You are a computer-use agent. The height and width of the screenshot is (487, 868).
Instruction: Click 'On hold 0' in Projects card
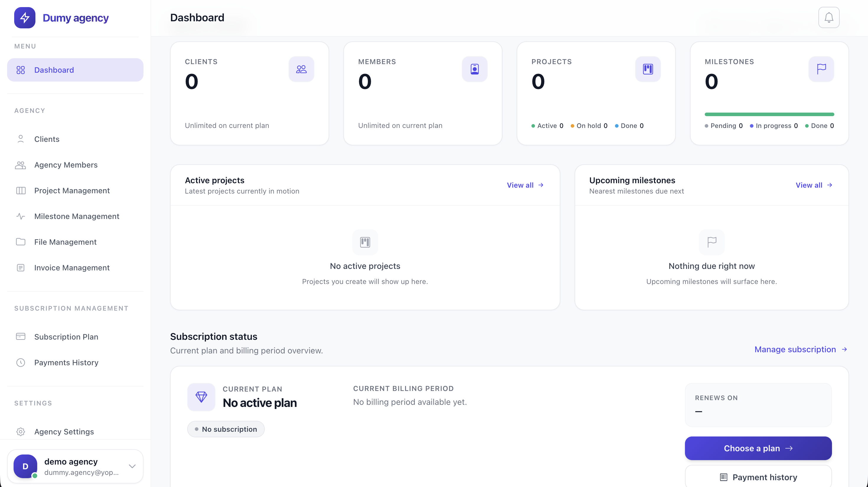click(x=589, y=126)
